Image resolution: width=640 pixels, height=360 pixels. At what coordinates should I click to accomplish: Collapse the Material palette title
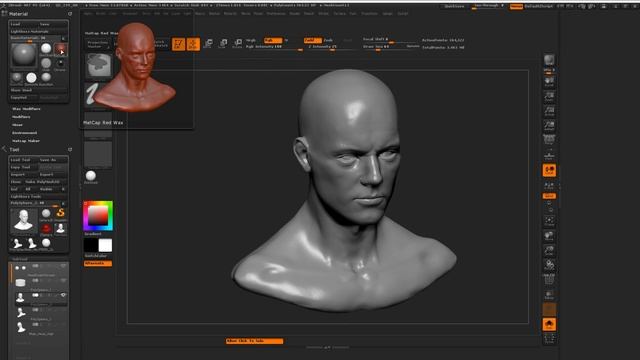[18, 14]
